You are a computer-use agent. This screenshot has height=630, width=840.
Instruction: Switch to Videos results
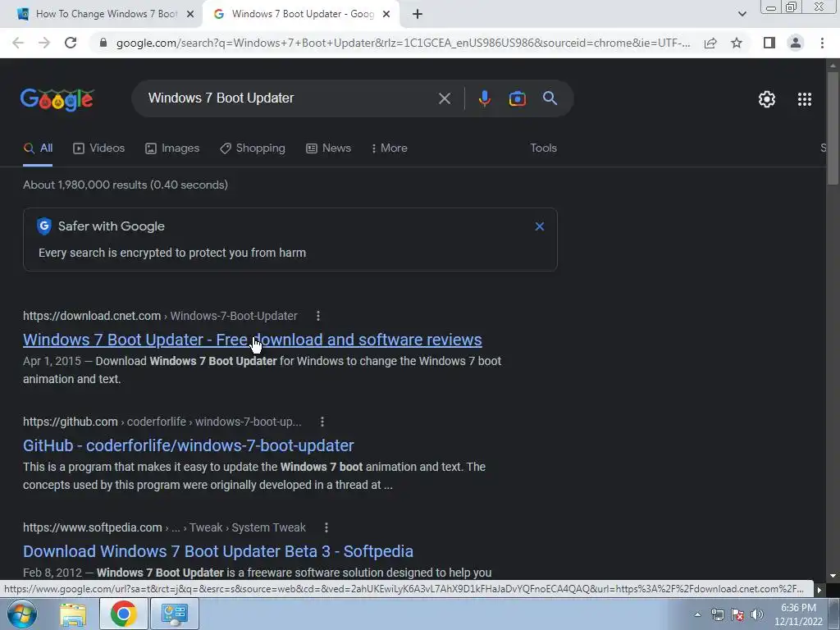(99, 148)
